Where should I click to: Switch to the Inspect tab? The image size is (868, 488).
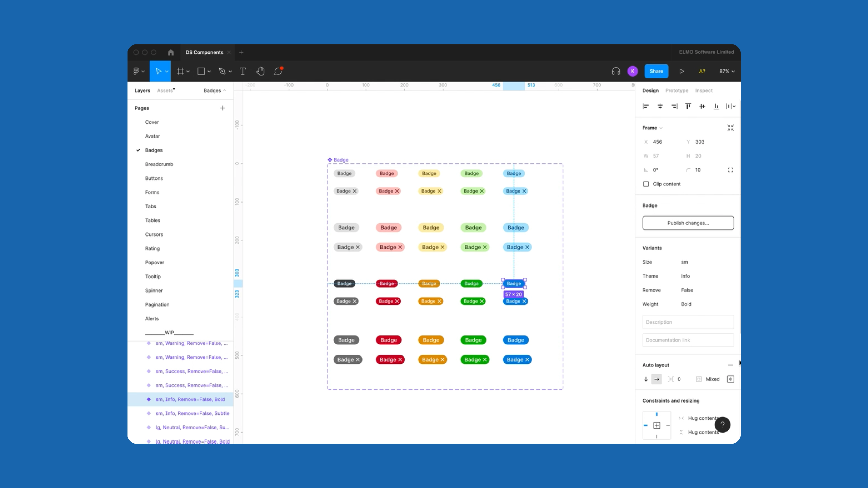(x=704, y=91)
